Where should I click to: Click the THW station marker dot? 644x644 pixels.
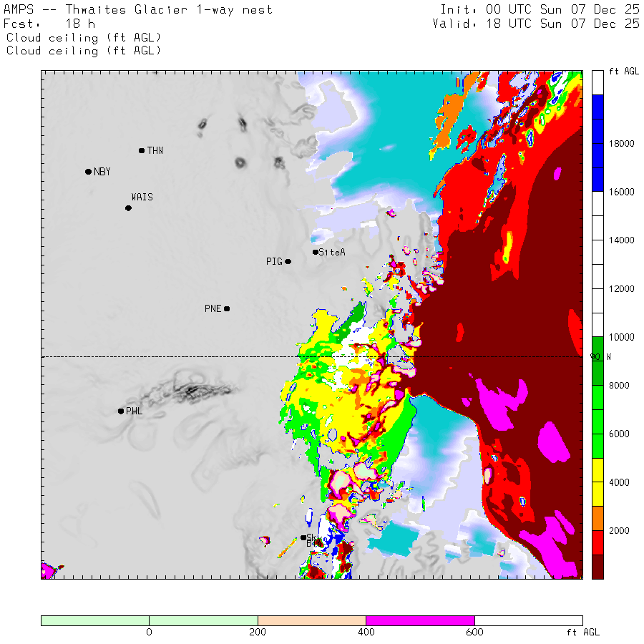[x=142, y=150]
